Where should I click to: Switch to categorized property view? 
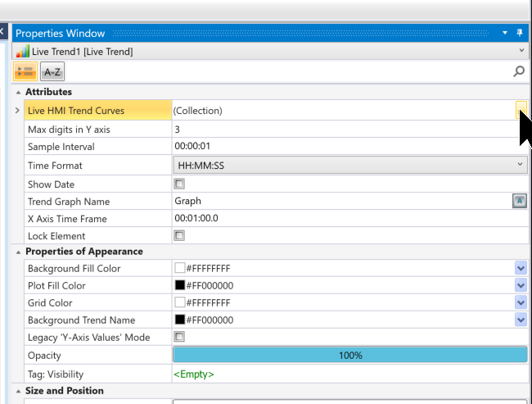pos(25,71)
